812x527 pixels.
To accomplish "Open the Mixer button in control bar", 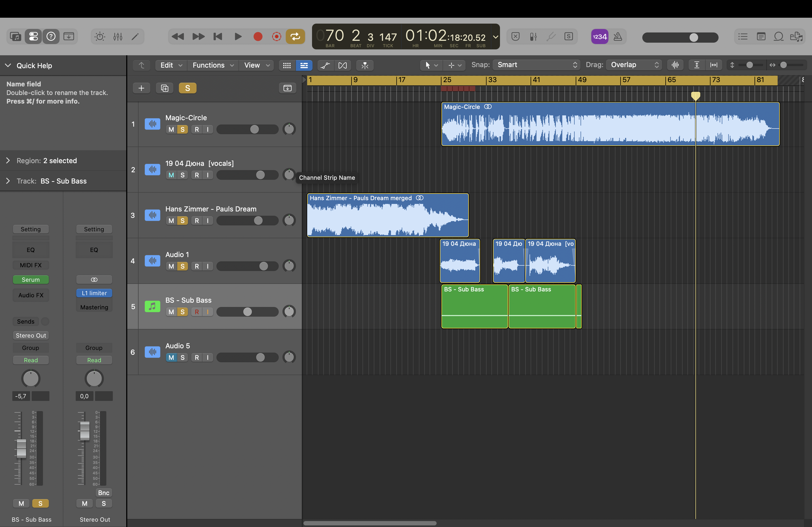I will (118, 36).
